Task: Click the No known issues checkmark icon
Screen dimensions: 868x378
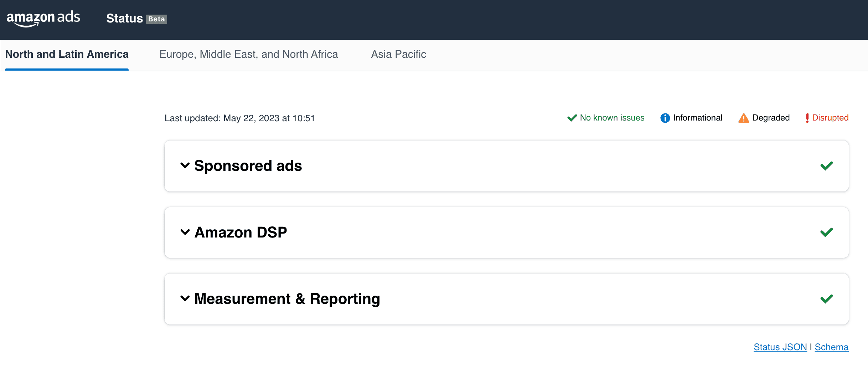Action: pyautogui.click(x=572, y=118)
